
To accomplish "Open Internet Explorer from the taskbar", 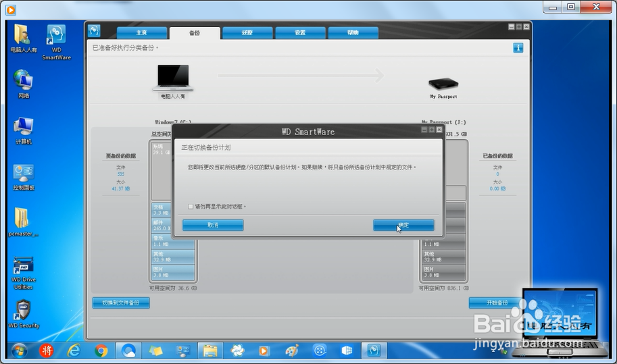I will (74, 350).
